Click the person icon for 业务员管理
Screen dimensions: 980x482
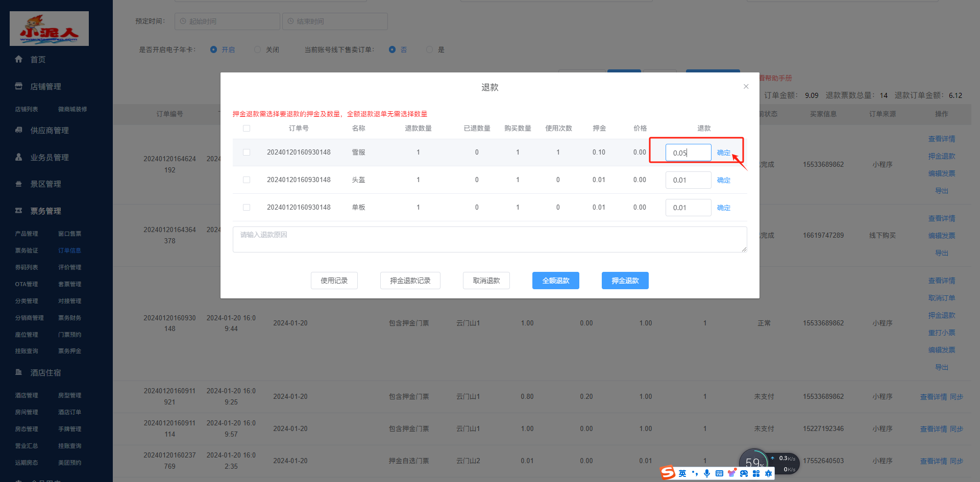pos(19,157)
